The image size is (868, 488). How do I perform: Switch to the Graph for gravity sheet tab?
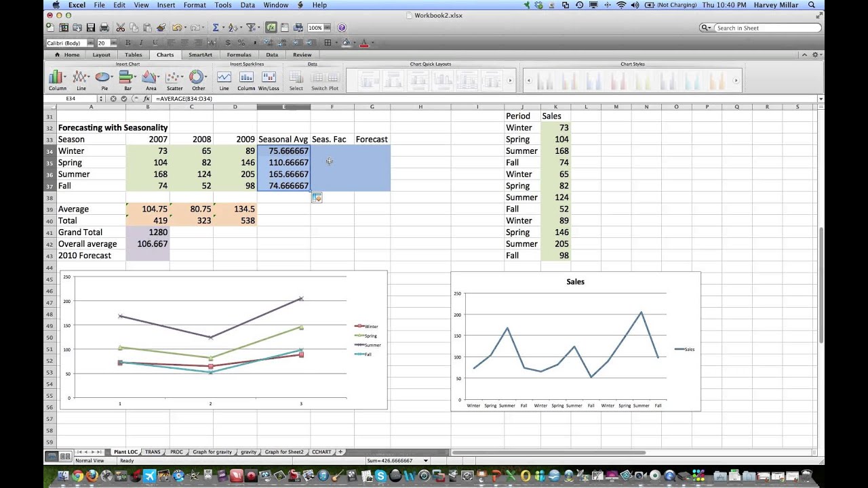click(212, 452)
